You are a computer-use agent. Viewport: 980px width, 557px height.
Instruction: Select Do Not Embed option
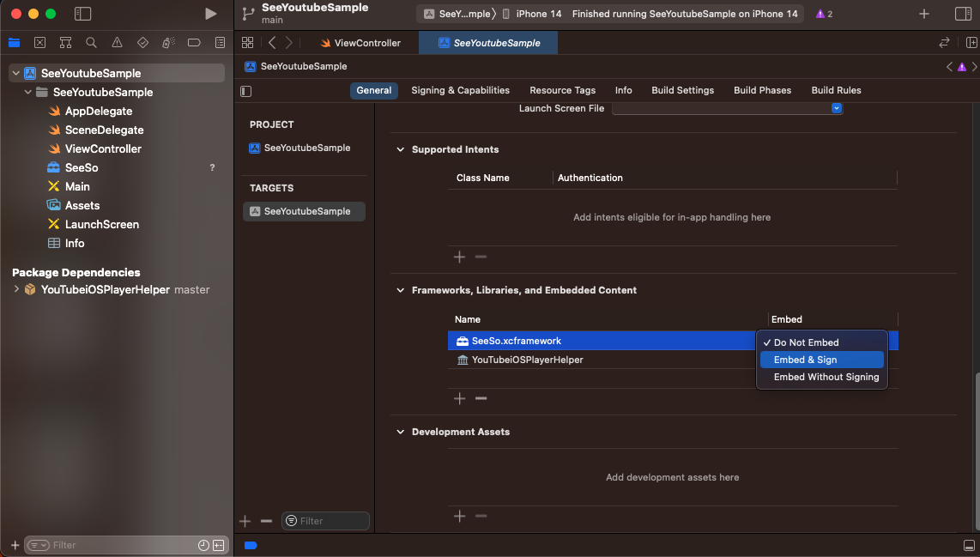coord(822,342)
